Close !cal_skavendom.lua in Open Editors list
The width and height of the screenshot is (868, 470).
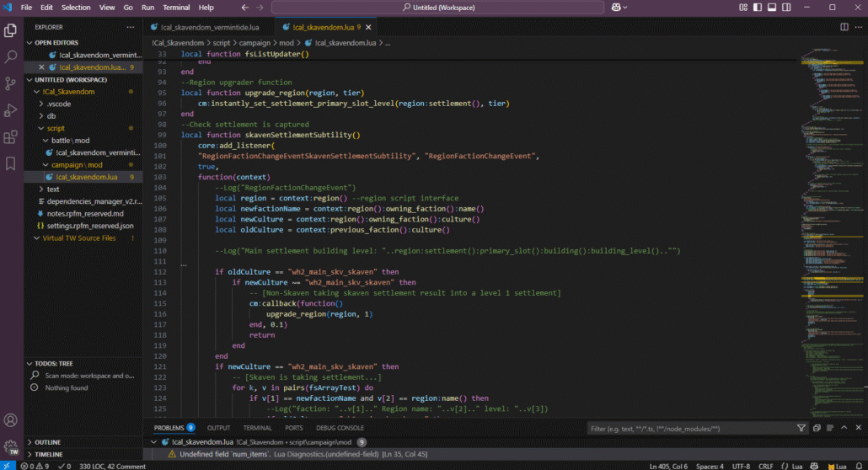41,67
